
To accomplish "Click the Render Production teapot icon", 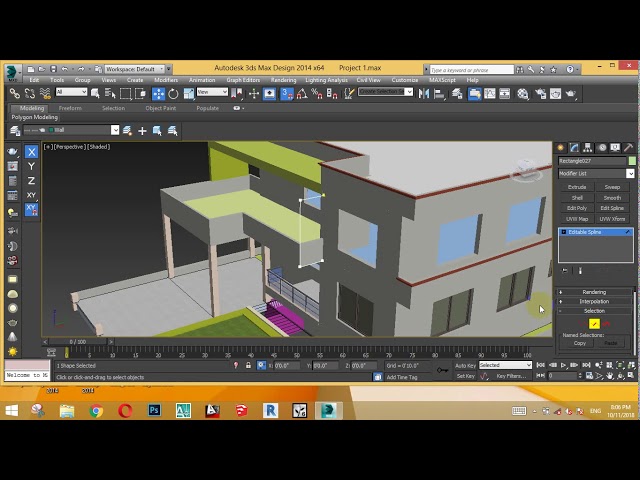I will click(x=571, y=94).
